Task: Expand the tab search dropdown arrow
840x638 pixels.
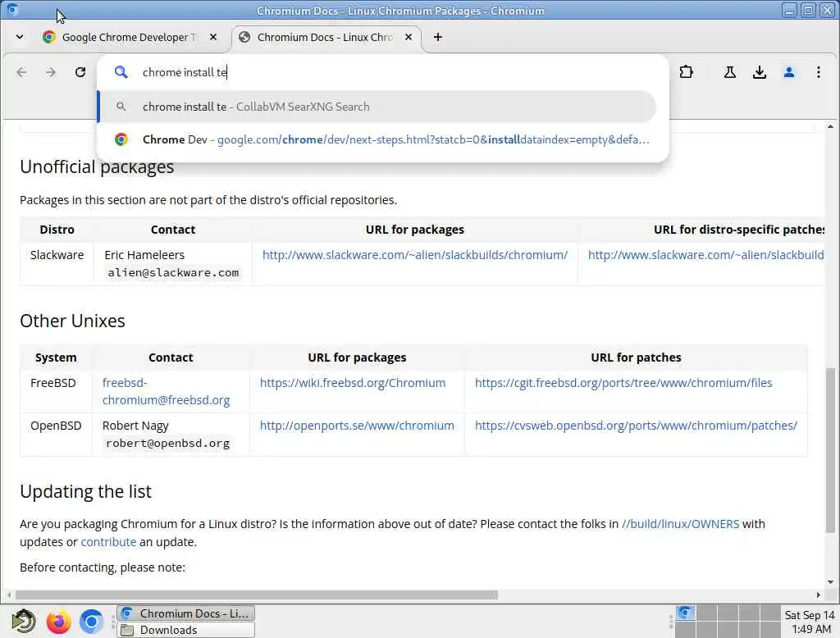Action: (20, 37)
